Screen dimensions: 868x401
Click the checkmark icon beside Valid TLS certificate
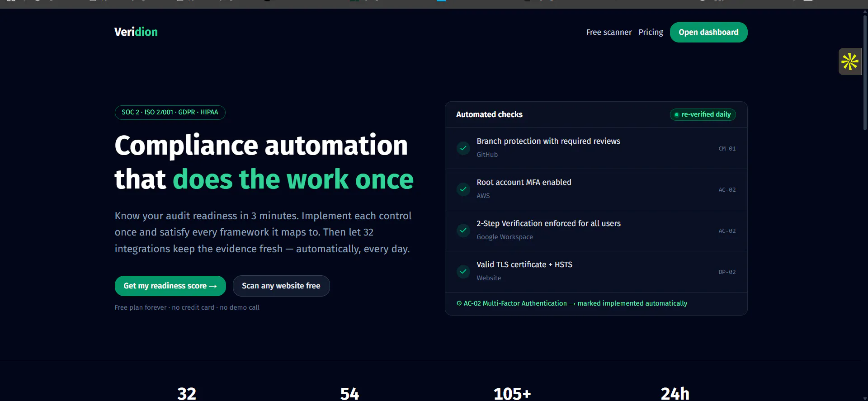point(463,272)
